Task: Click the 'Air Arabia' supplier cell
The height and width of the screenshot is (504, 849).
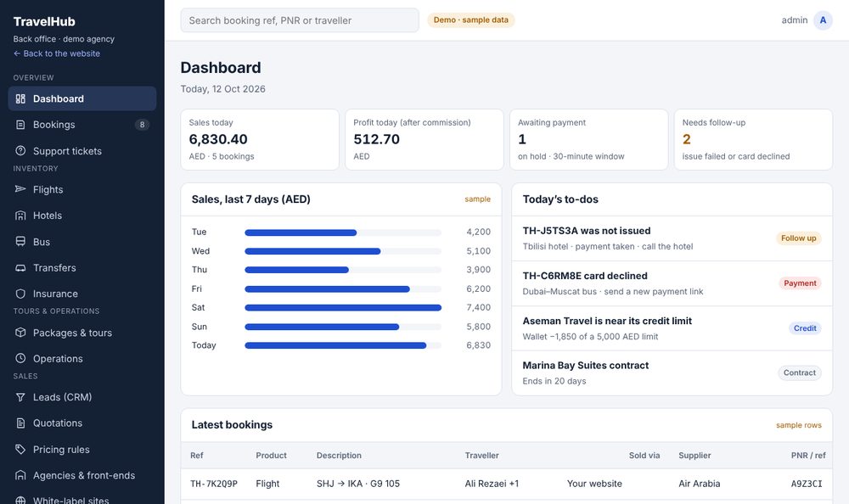Action: [x=699, y=484]
